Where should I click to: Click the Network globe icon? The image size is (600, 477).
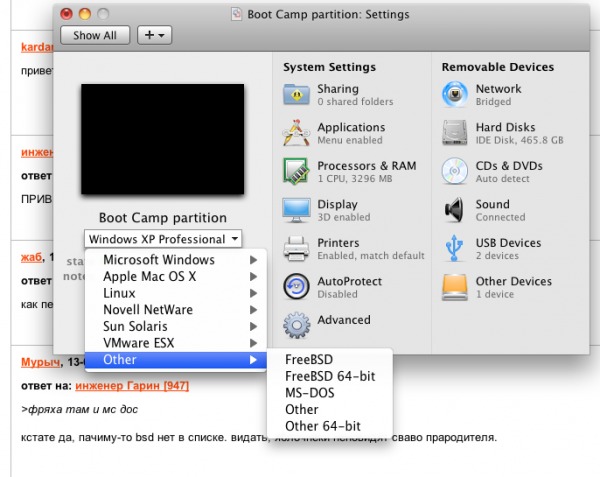(x=455, y=94)
